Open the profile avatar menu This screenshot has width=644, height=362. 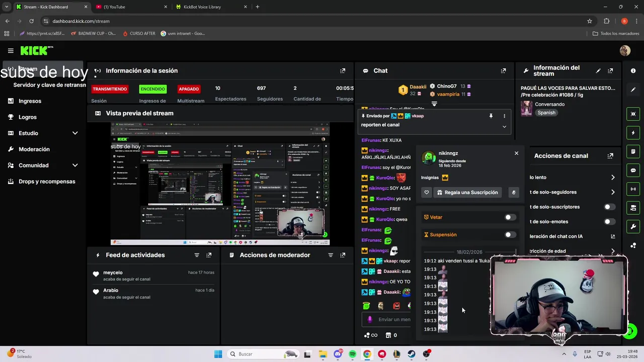tap(625, 50)
